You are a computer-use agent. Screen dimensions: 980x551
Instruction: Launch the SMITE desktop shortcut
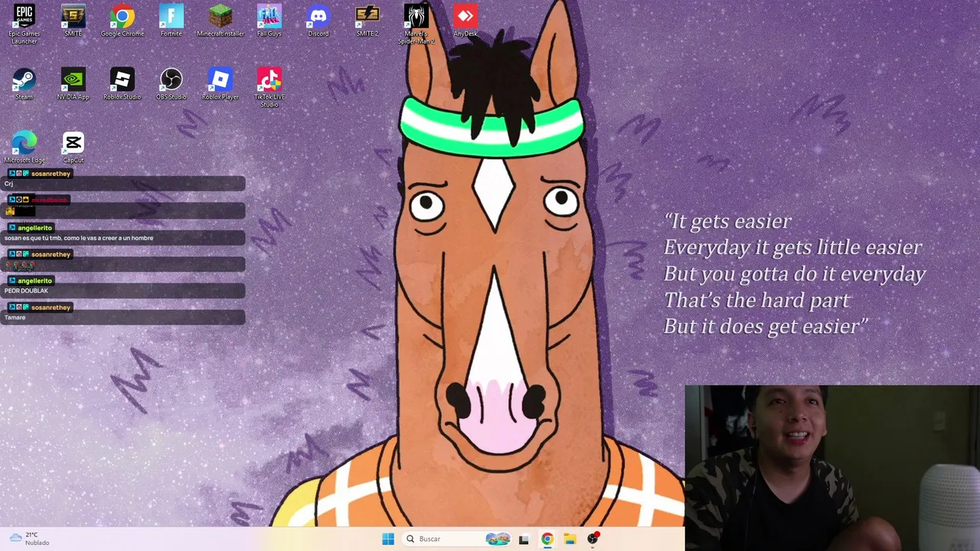click(x=73, y=21)
